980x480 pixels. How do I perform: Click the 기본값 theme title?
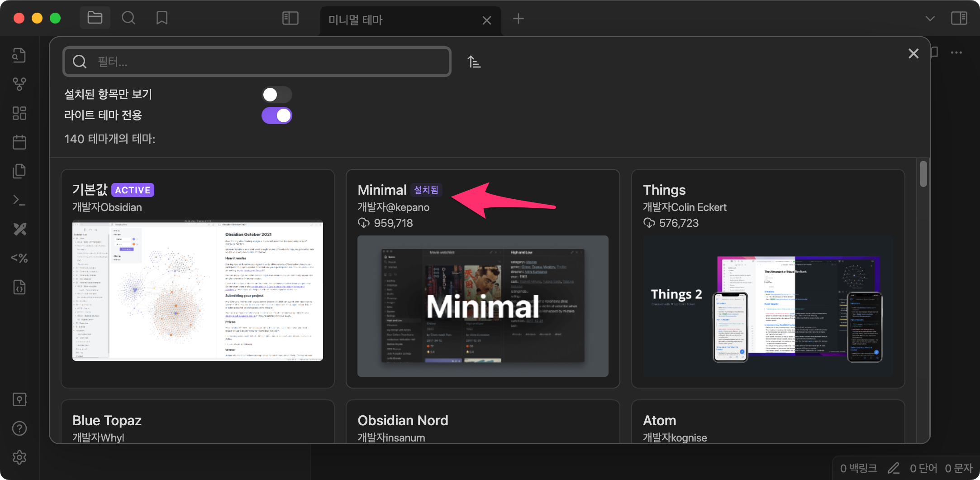point(90,190)
